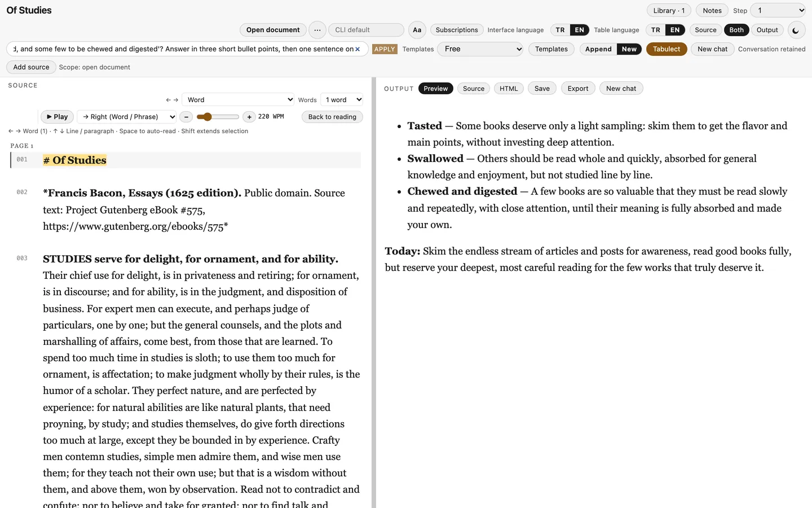Click Export in the output panel
Image resolution: width=812 pixels, height=508 pixels.
(x=578, y=89)
